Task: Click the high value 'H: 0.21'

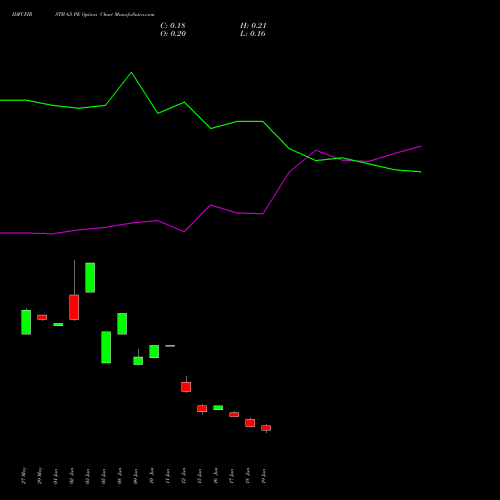Action: coord(253,26)
